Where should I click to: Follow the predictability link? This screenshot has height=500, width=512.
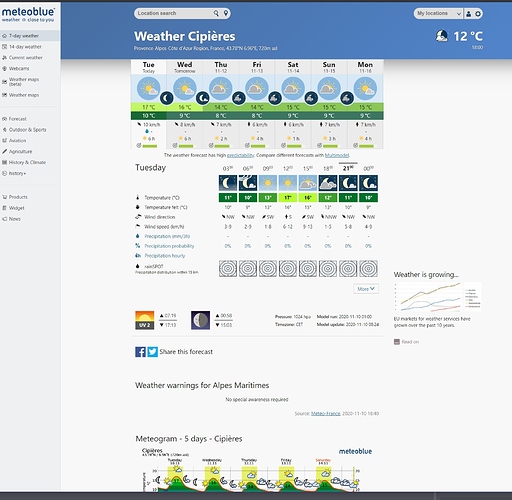click(240, 155)
